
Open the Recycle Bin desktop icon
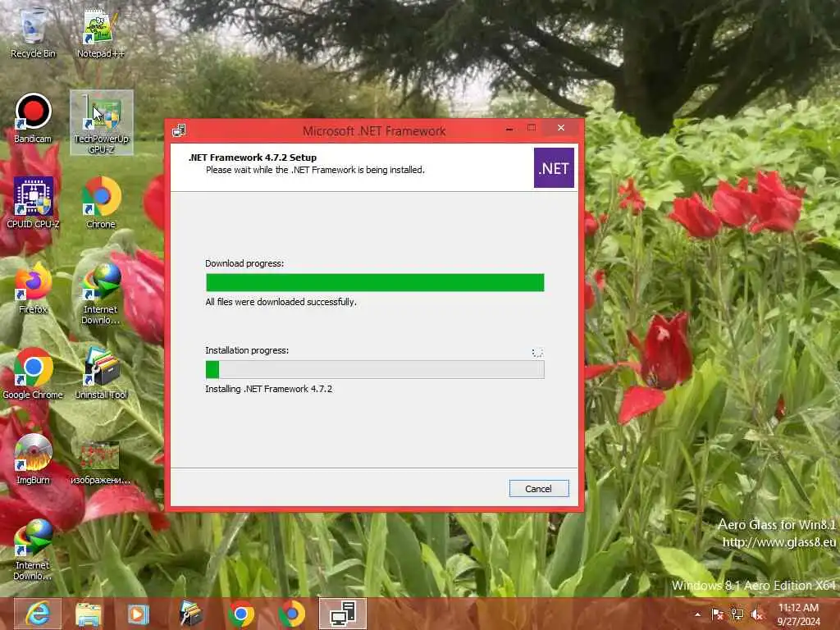[33, 32]
